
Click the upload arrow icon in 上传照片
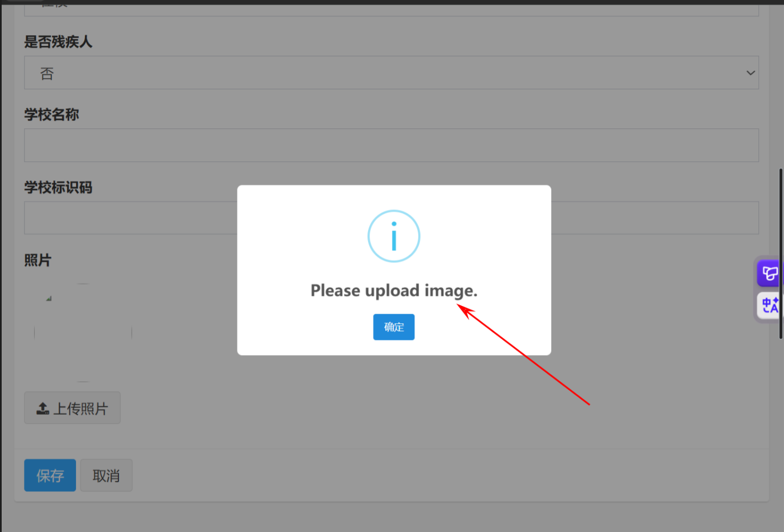[x=43, y=409]
